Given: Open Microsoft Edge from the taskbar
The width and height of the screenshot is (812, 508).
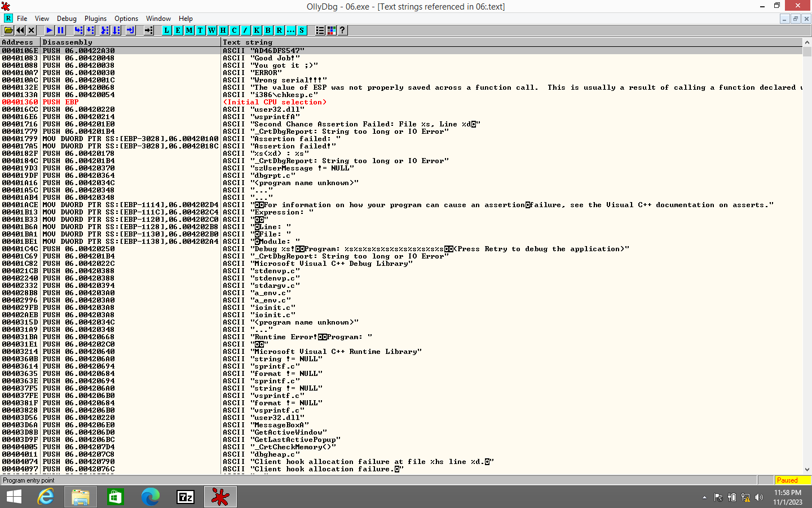Looking at the screenshot, I should coord(151,497).
